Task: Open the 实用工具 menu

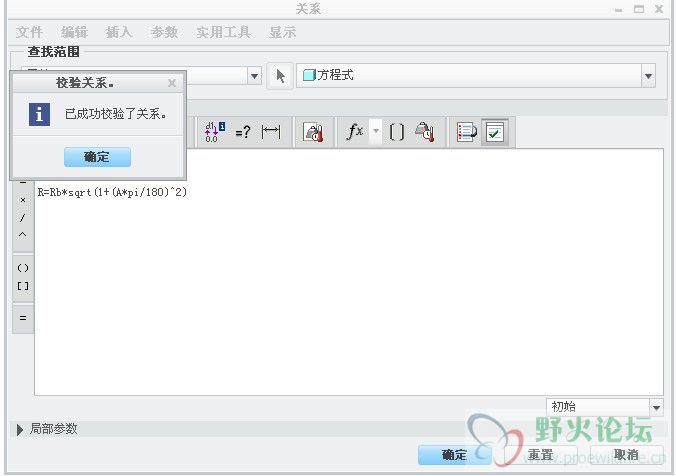Action: [x=223, y=32]
